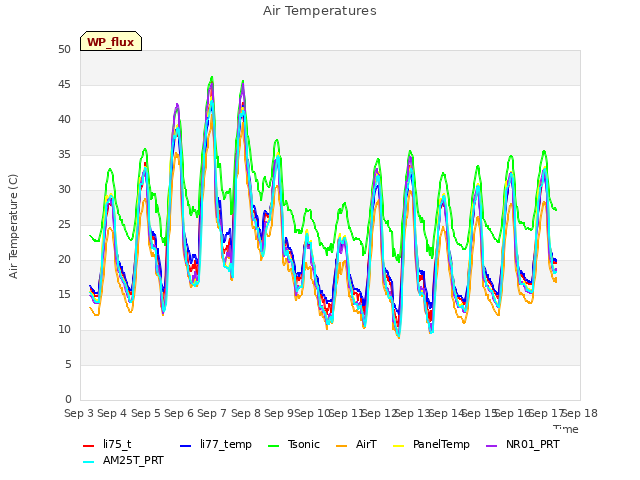Click the PanelTemp legend label
This screenshot has height=480, width=640.
(x=441, y=444)
